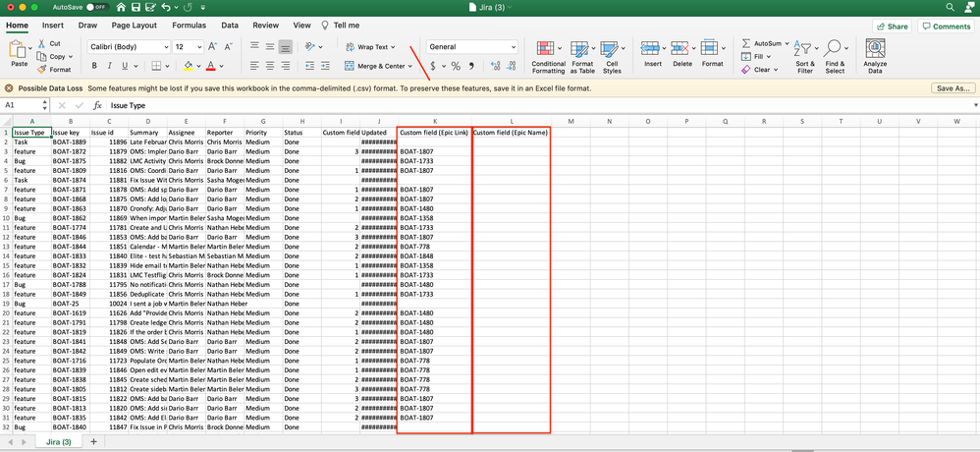The height and width of the screenshot is (452, 980).
Task: Open the Comments pane button
Action: [946, 27]
